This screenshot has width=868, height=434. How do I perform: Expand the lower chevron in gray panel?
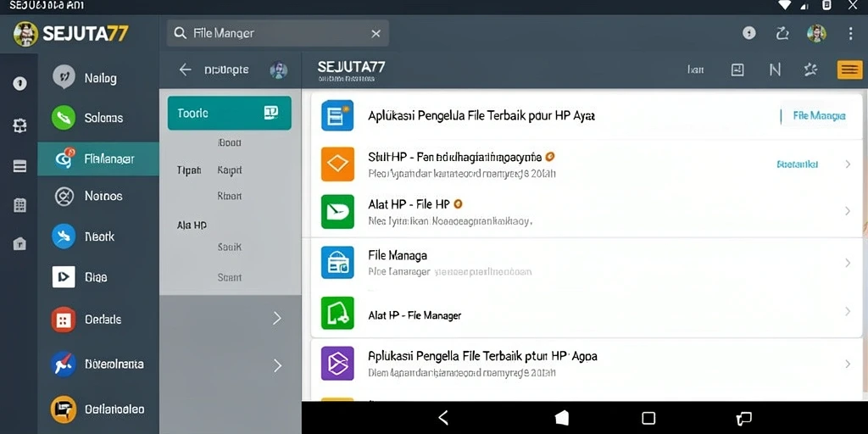tap(277, 365)
